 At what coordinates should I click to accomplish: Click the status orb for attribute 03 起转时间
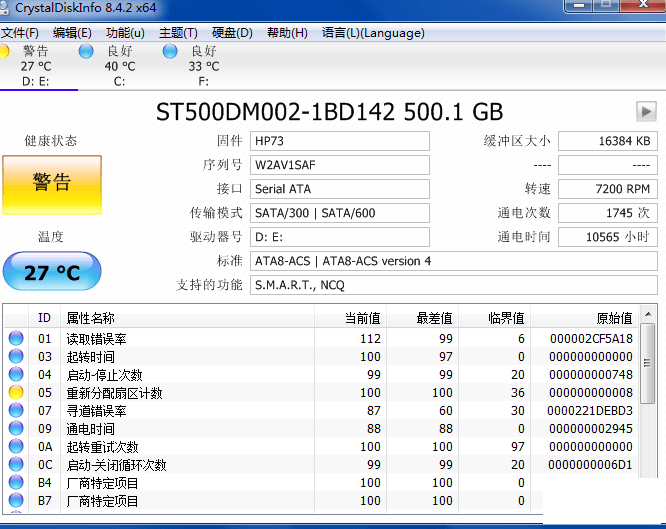(x=16, y=356)
